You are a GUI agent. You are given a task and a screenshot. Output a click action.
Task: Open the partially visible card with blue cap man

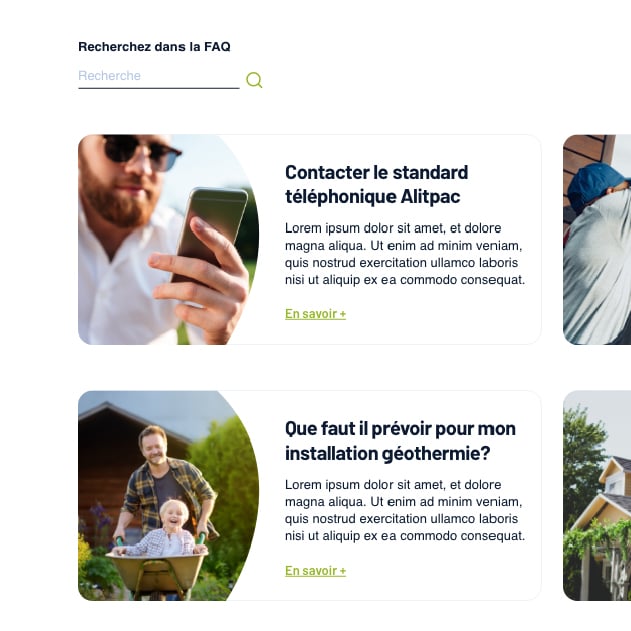(597, 239)
